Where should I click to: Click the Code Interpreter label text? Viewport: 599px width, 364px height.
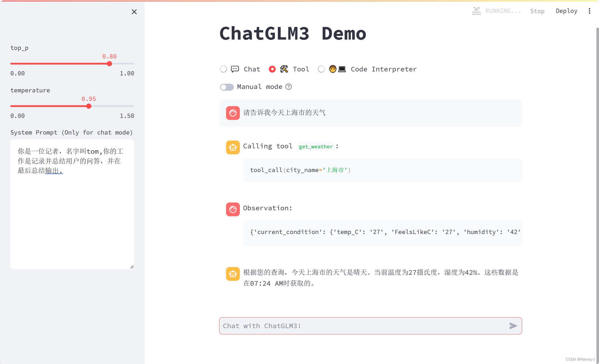tap(384, 69)
